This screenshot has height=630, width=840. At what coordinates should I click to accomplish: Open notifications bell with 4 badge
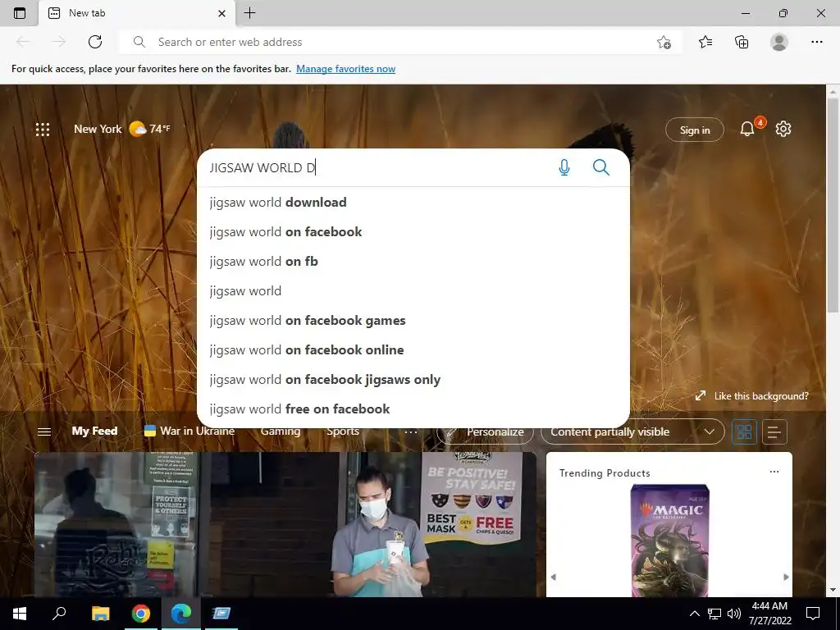tap(747, 129)
